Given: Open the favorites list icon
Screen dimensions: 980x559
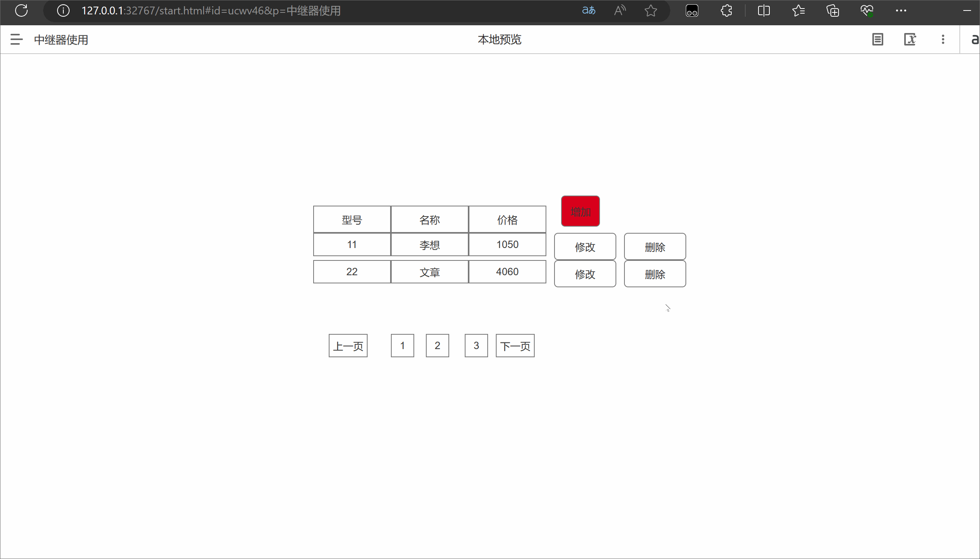Looking at the screenshot, I should tap(798, 10).
